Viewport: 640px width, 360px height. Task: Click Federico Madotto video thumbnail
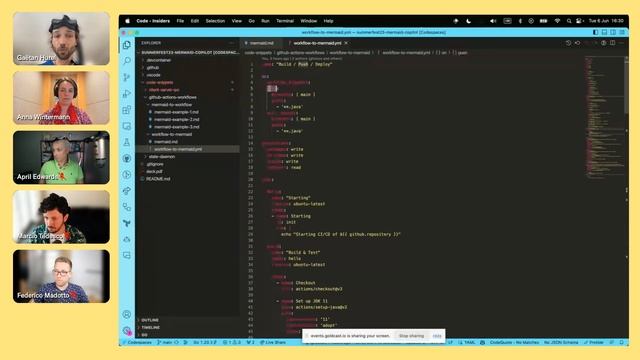point(61,276)
